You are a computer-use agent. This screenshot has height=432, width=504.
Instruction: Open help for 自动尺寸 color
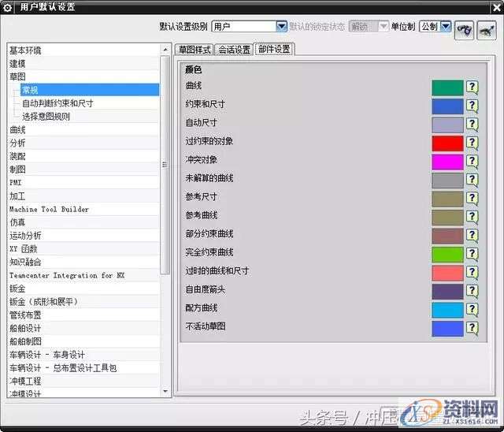point(472,125)
